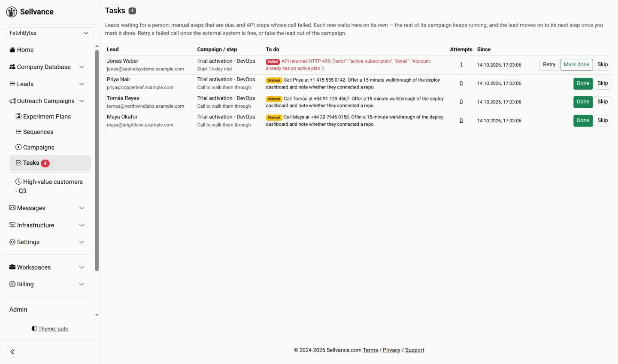The image size is (618, 364).
Task: View attempts count for Jonas Weber
Action: coord(461,65)
